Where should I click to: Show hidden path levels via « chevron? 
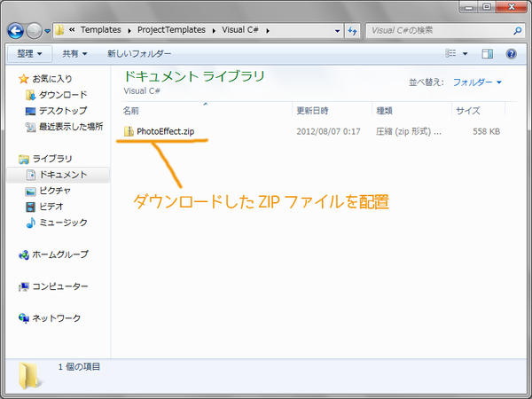[72, 30]
